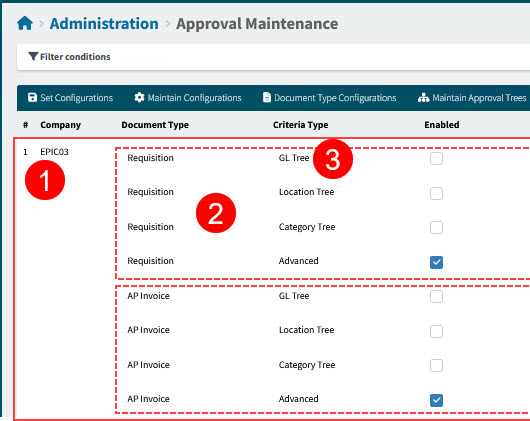Open Maintain Configurations

(188, 98)
